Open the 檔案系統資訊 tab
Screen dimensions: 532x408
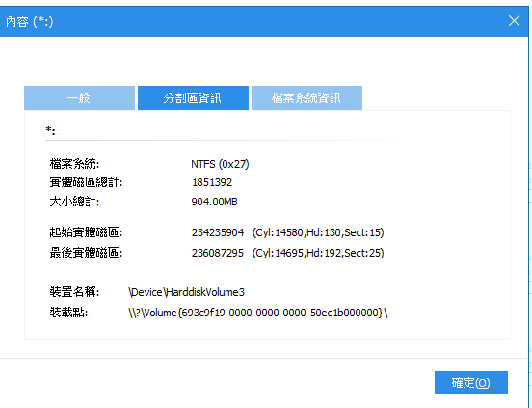[x=306, y=98]
